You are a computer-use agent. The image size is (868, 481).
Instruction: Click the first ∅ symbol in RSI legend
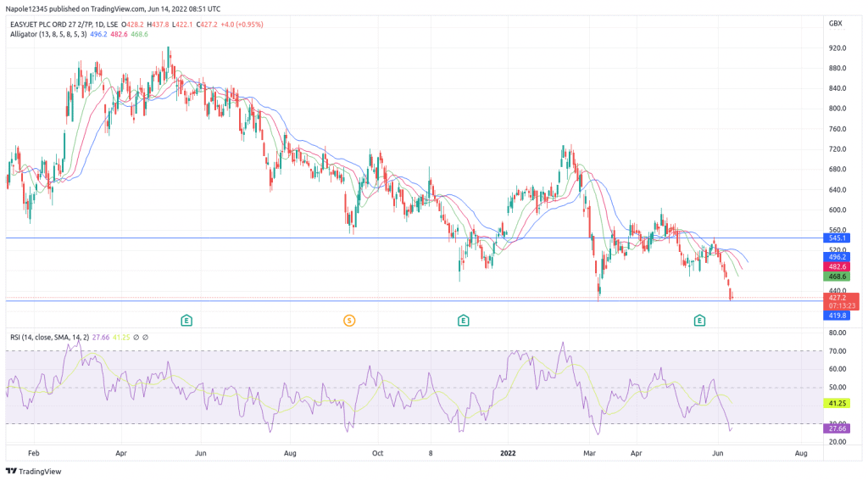click(x=136, y=337)
